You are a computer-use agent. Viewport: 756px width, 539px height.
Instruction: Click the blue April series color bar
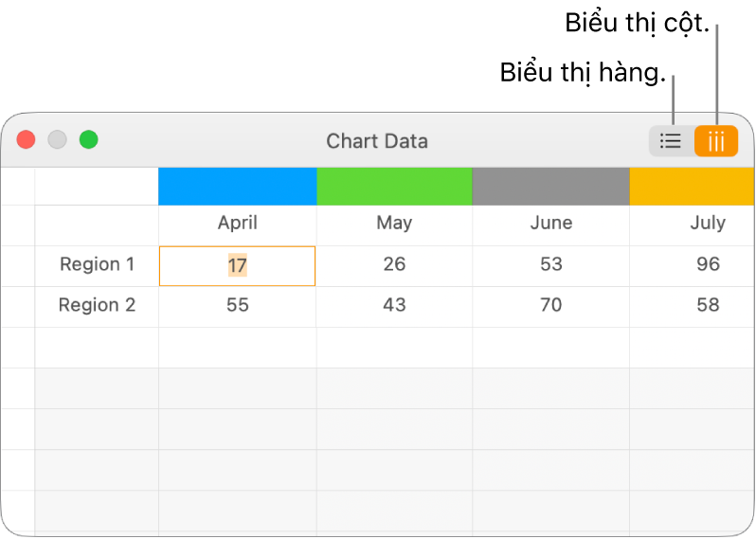click(x=237, y=187)
